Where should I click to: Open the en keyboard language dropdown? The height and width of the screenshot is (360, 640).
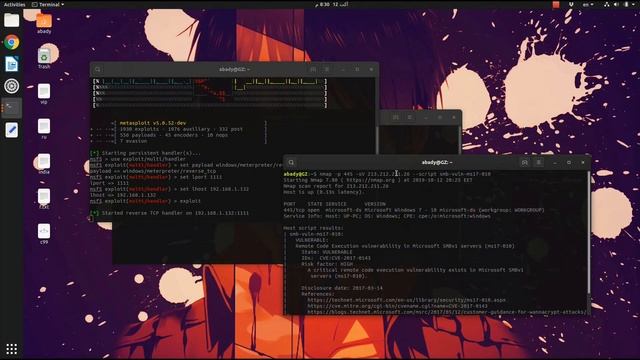coord(588,4)
